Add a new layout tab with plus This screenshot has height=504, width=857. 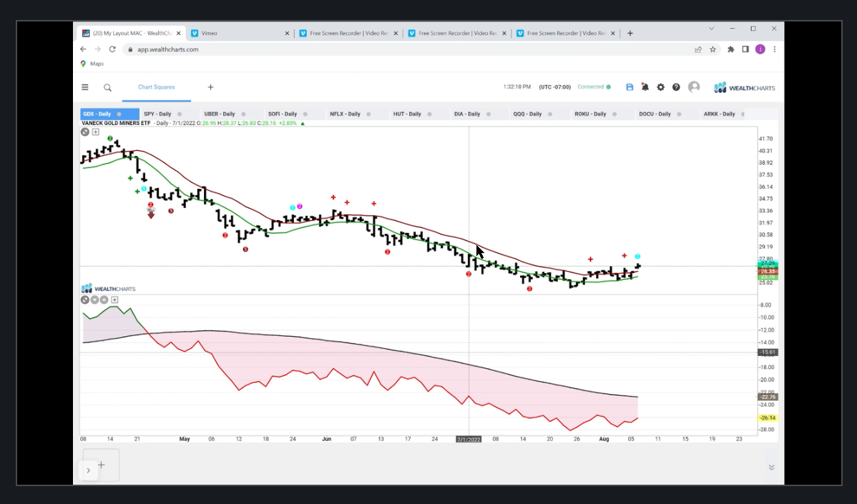pos(210,87)
